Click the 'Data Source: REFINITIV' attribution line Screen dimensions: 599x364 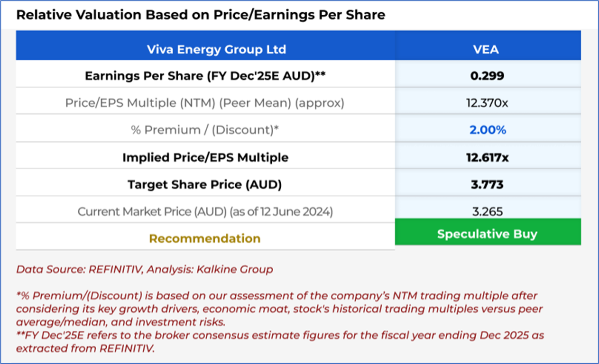145,270
